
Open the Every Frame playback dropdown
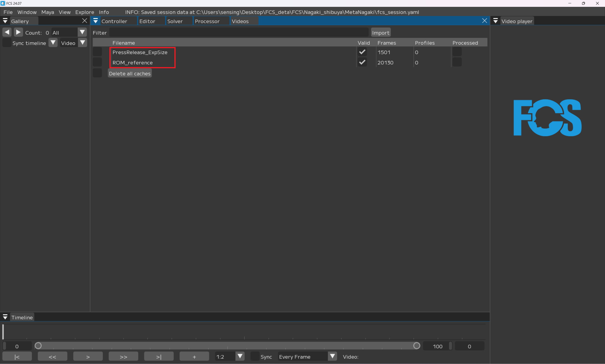[332, 356]
